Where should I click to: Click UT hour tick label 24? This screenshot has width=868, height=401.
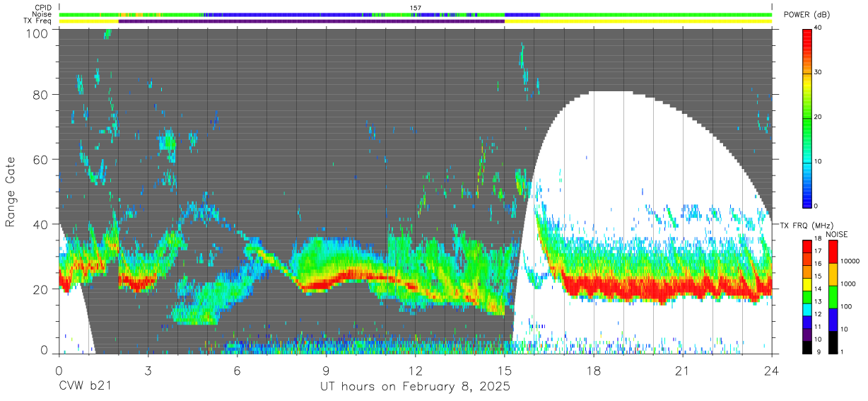(771, 371)
